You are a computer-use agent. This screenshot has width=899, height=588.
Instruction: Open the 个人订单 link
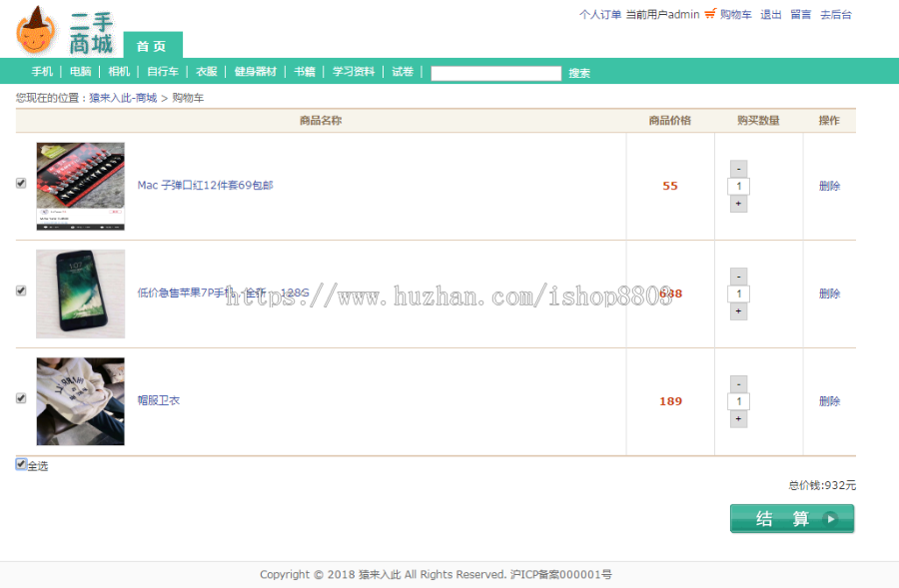pyautogui.click(x=599, y=14)
